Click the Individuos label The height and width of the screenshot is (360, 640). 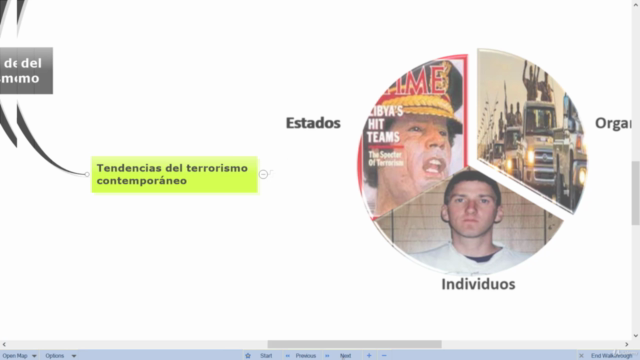coord(478,284)
